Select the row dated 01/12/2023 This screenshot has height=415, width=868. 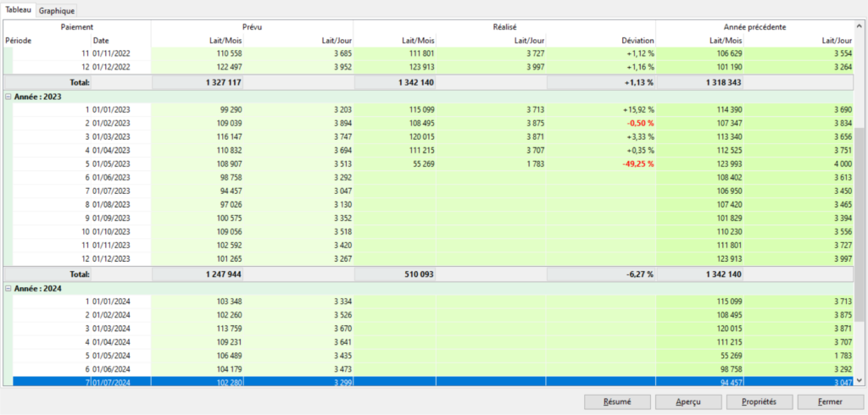tap(428, 259)
